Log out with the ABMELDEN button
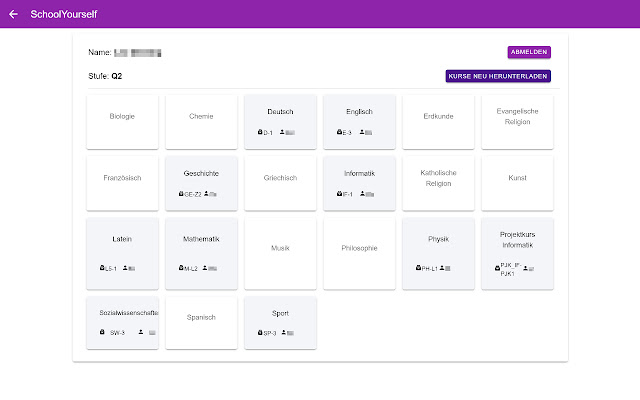 [x=529, y=52]
